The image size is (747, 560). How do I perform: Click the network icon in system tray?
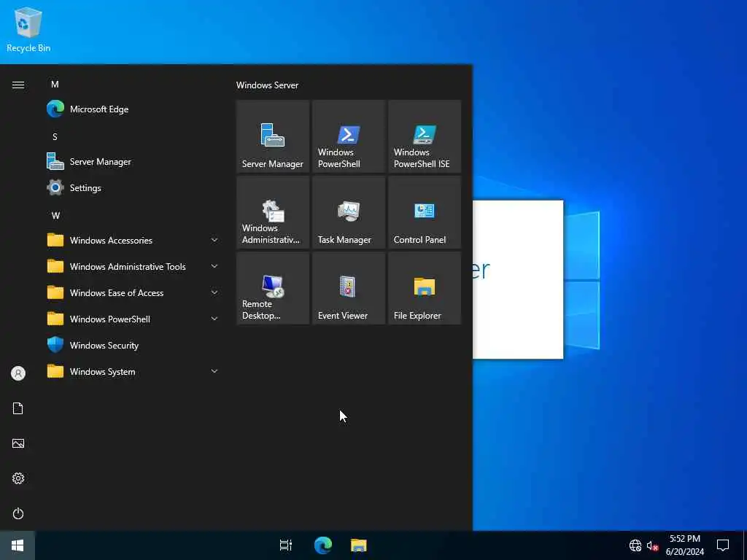pos(635,545)
